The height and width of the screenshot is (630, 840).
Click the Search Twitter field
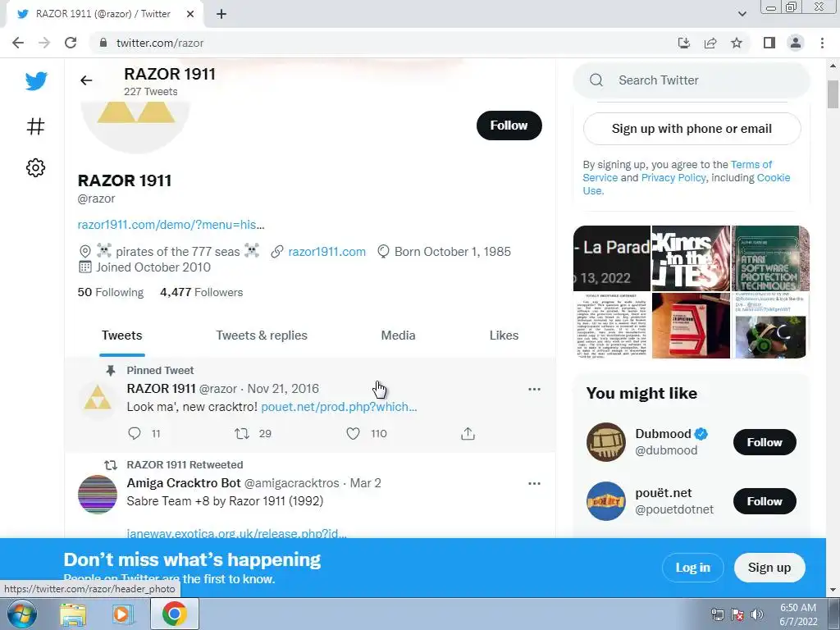(x=691, y=80)
